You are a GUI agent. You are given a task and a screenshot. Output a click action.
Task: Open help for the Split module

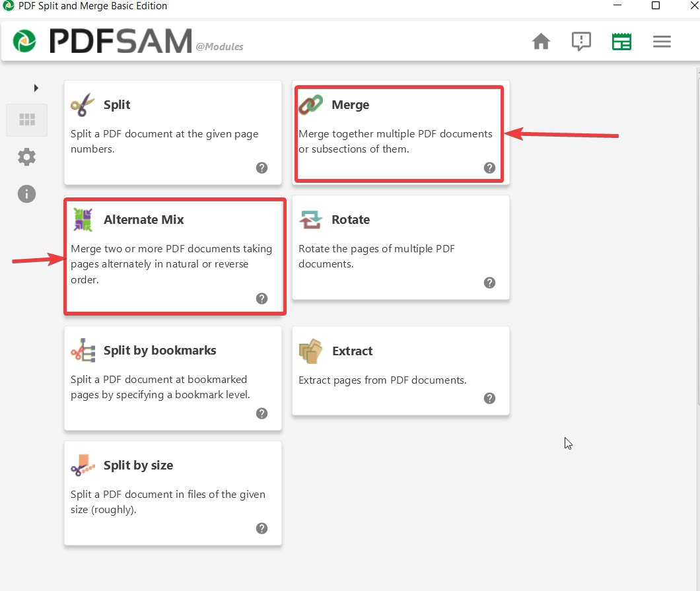pyautogui.click(x=262, y=168)
